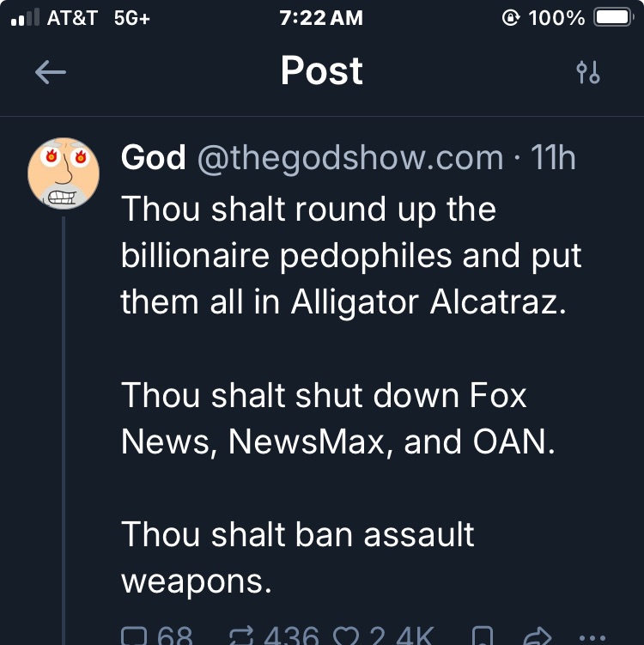Tap the Post header title
The image size is (644, 645).
(322, 71)
